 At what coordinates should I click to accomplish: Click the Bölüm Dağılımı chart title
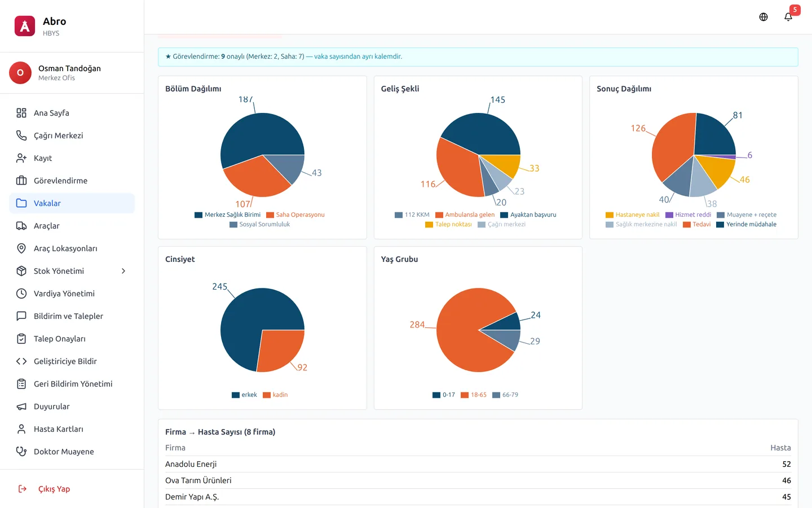(x=193, y=89)
